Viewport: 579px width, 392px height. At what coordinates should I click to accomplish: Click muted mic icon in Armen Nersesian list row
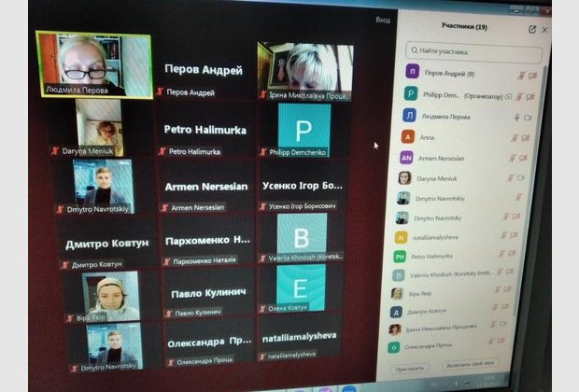coord(512,159)
